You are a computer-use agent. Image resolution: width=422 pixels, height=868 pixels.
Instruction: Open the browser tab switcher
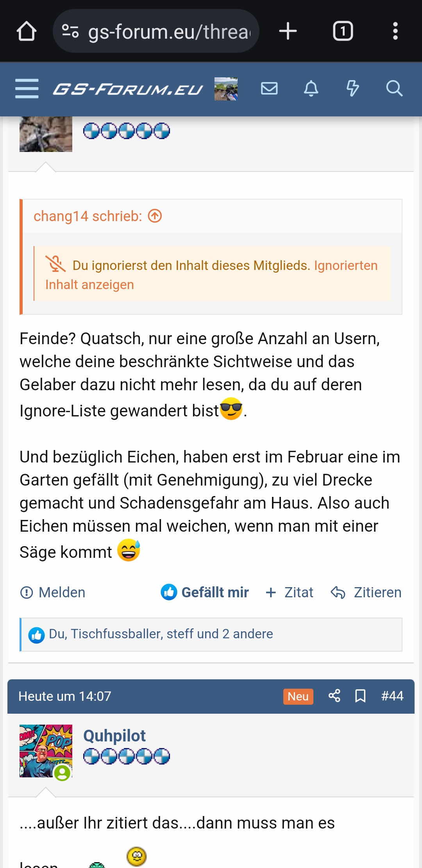pyautogui.click(x=343, y=31)
